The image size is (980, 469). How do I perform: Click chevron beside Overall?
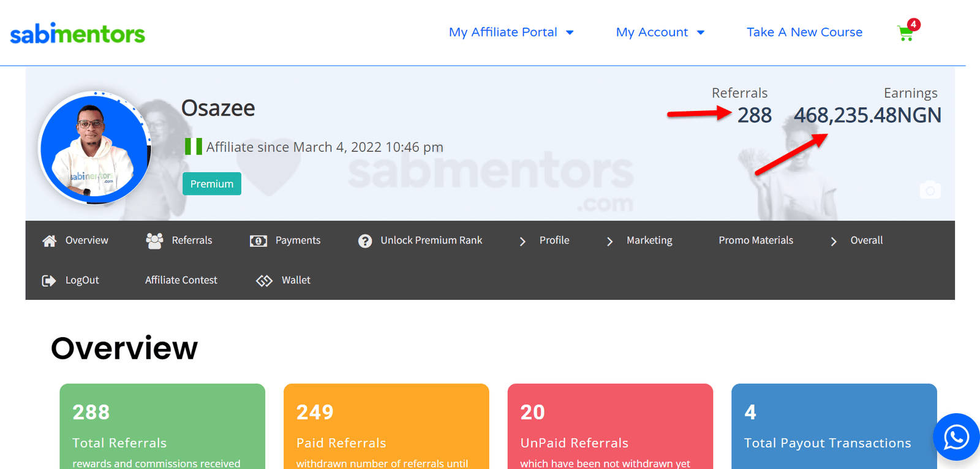pyautogui.click(x=834, y=242)
